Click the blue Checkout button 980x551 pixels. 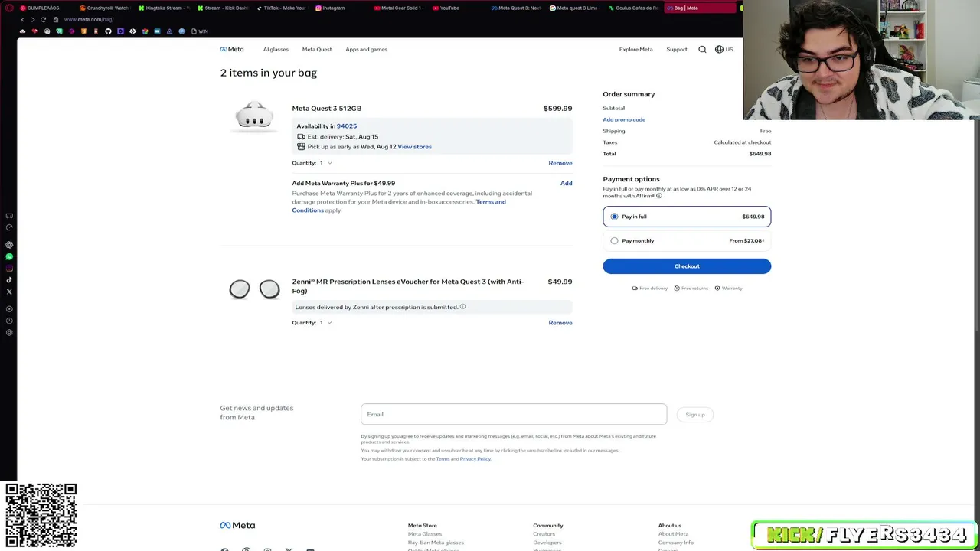click(687, 266)
